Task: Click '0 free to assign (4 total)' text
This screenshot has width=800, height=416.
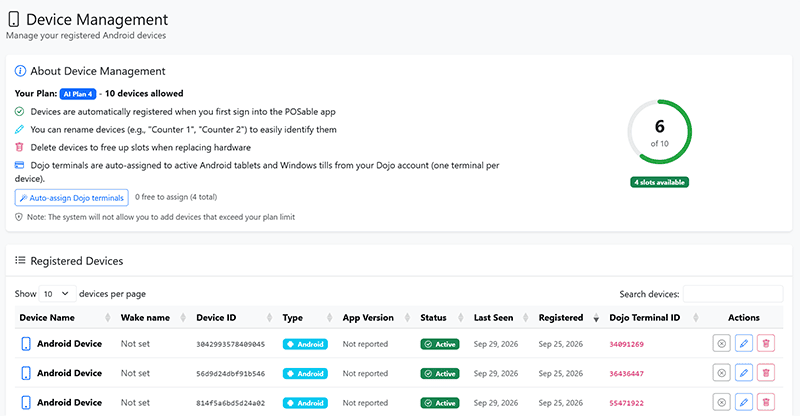Action: tap(176, 197)
